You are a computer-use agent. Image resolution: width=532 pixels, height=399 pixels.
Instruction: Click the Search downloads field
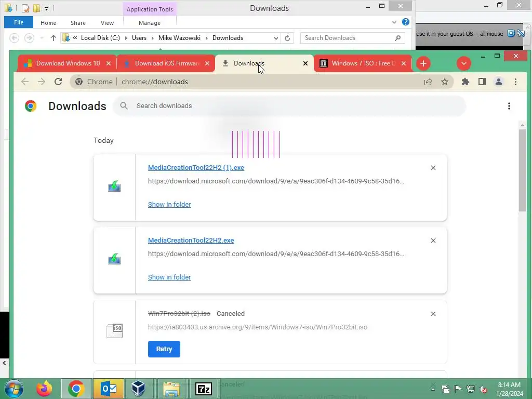pyautogui.click(x=289, y=106)
